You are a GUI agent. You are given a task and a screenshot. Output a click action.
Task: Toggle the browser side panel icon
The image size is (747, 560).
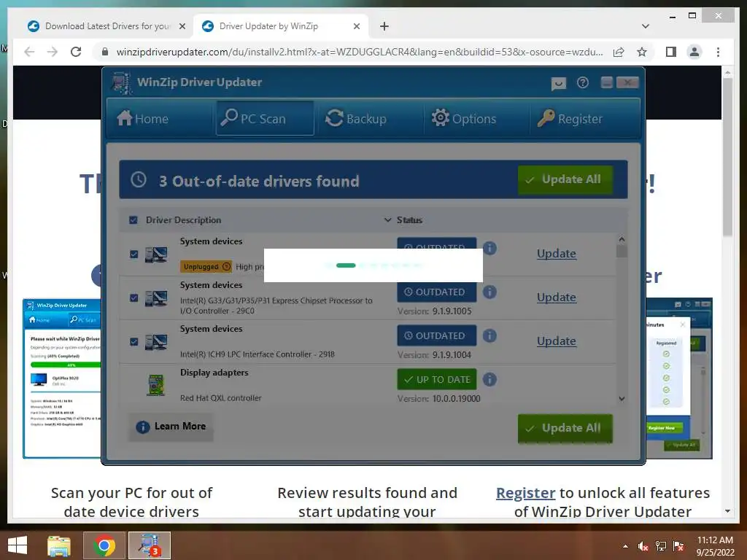point(671,52)
